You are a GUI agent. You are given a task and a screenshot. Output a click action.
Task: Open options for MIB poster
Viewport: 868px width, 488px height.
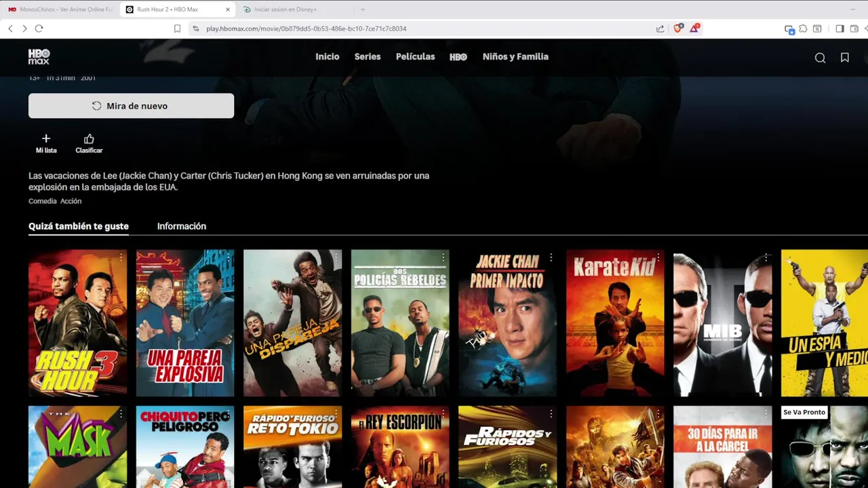point(766,258)
